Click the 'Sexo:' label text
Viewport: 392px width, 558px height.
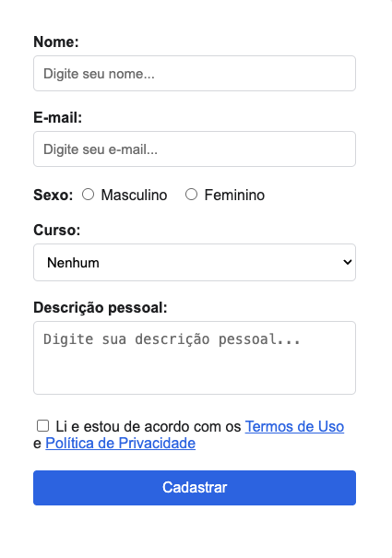pos(53,195)
